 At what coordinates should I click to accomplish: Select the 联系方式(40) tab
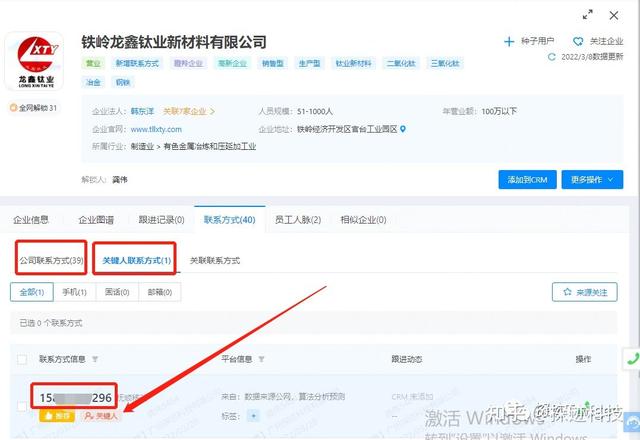tap(230, 220)
